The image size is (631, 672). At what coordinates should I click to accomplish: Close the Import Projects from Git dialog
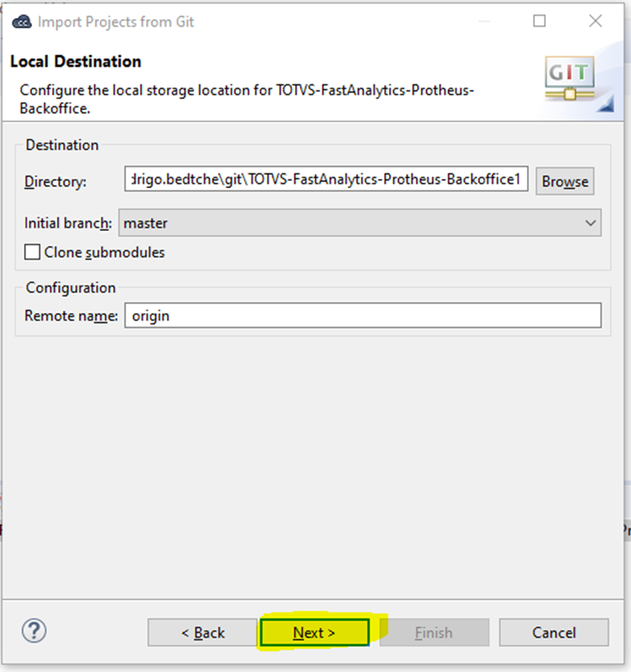595,20
